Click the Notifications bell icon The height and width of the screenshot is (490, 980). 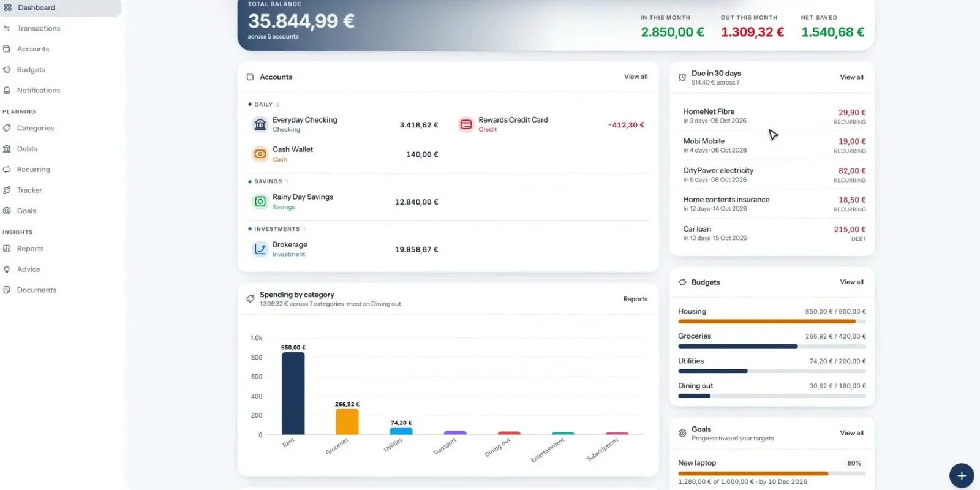7,90
